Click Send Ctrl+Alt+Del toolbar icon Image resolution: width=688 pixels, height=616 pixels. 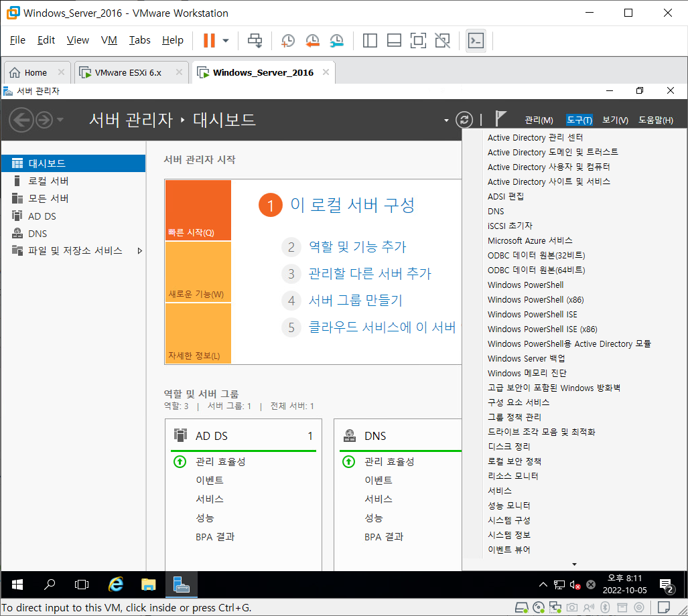(x=255, y=40)
